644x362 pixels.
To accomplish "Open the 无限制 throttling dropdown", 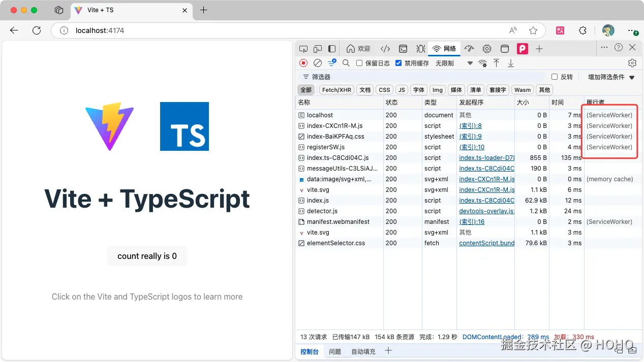I will click(453, 63).
